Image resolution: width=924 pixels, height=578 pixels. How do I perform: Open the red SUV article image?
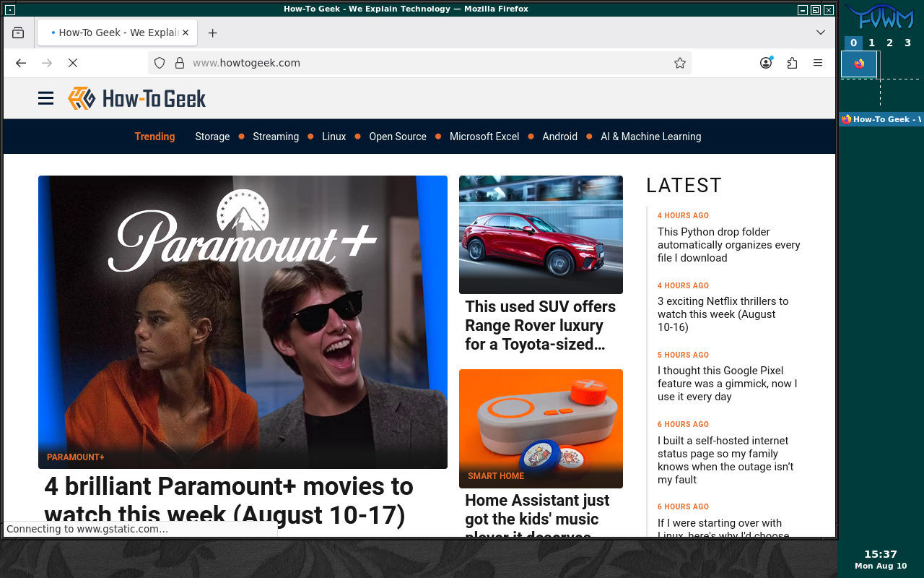click(541, 235)
